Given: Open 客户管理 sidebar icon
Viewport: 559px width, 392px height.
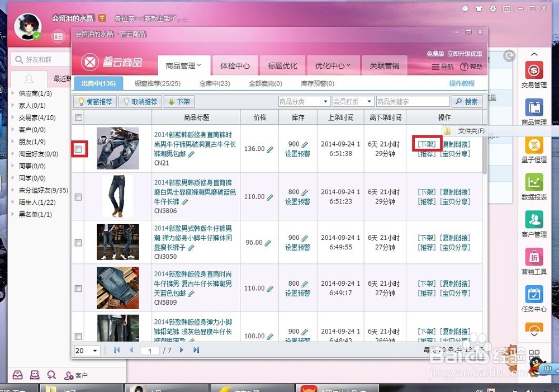Looking at the screenshot, I should point(534,219).
